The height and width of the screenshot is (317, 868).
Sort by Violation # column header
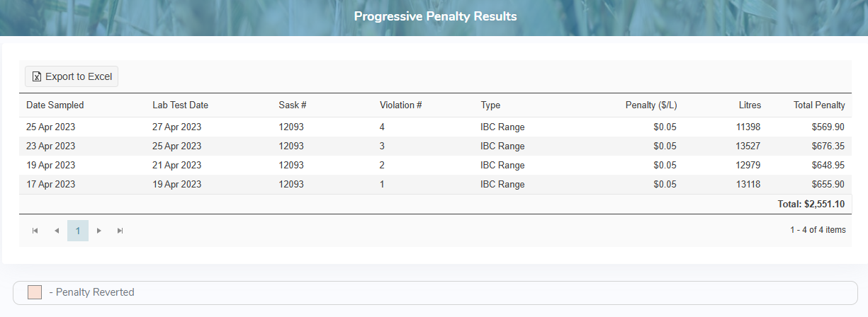coord(401,105)
